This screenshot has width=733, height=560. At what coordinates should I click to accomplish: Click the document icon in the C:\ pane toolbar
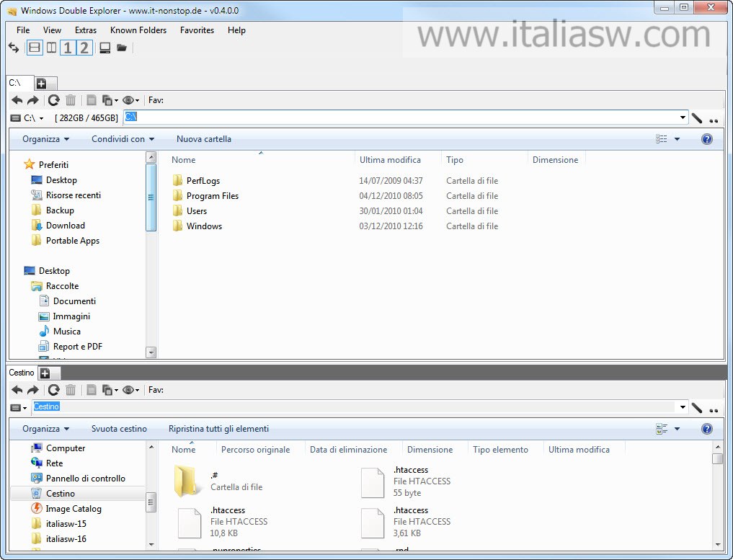(x=92, y=100)
